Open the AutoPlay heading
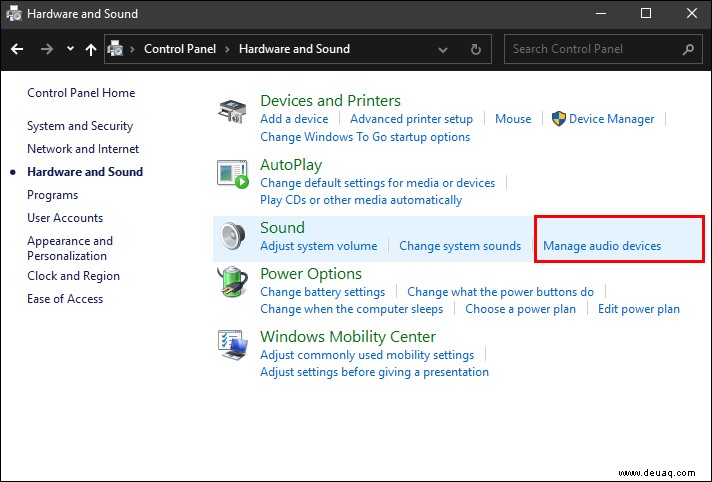 [x=291, y=165]
